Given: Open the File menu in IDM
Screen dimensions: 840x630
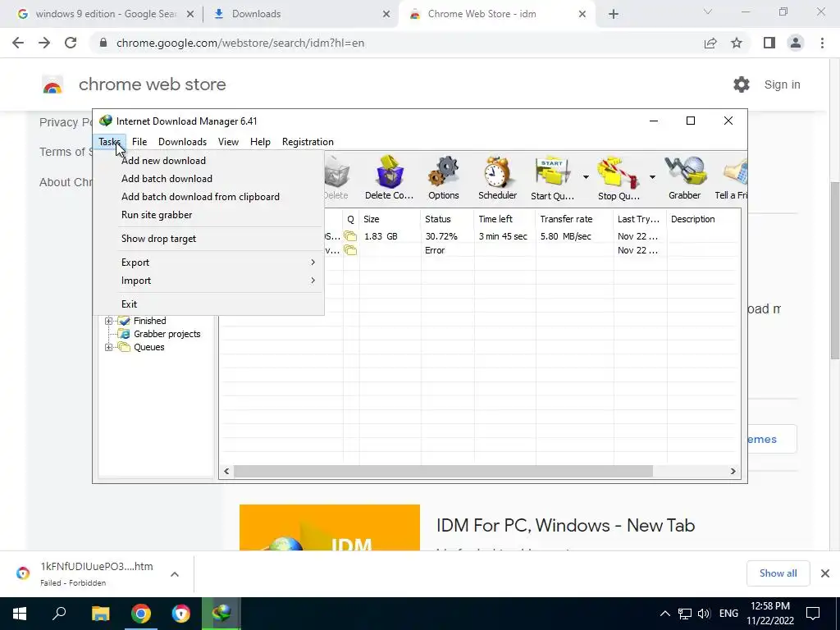Looking at the screenshot, I should (139, 142).
